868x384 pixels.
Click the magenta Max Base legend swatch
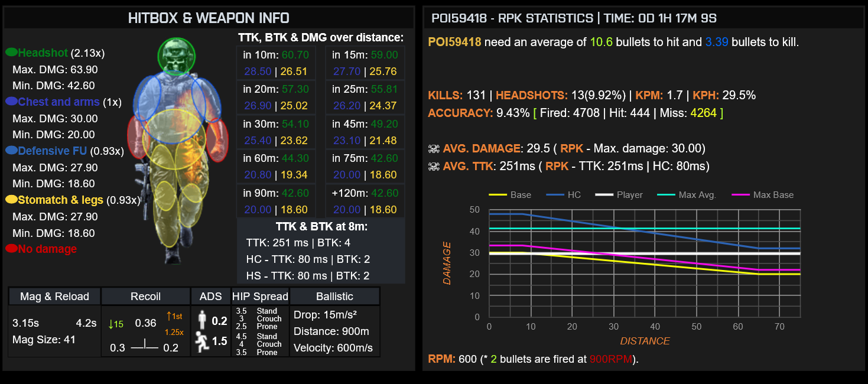pos(741,195)
